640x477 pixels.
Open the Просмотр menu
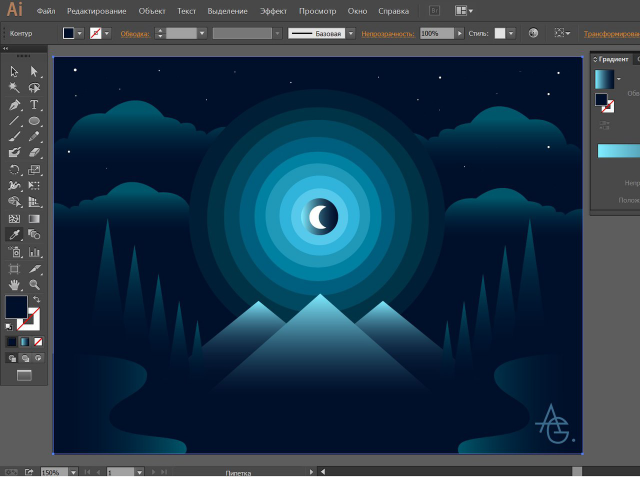click(317, 11)
